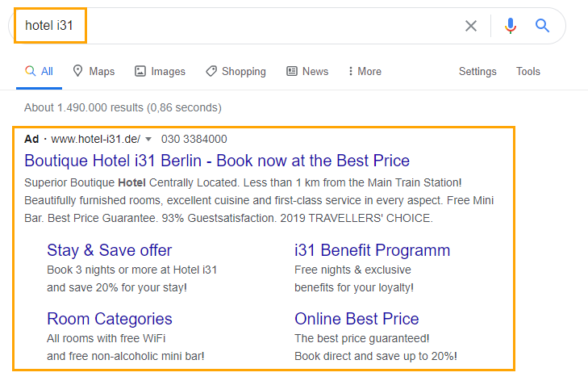The width and height of the screenshot is (588, 385).
Task: Click text 'Free nights & exclusive'
Action: click(352, 270)
